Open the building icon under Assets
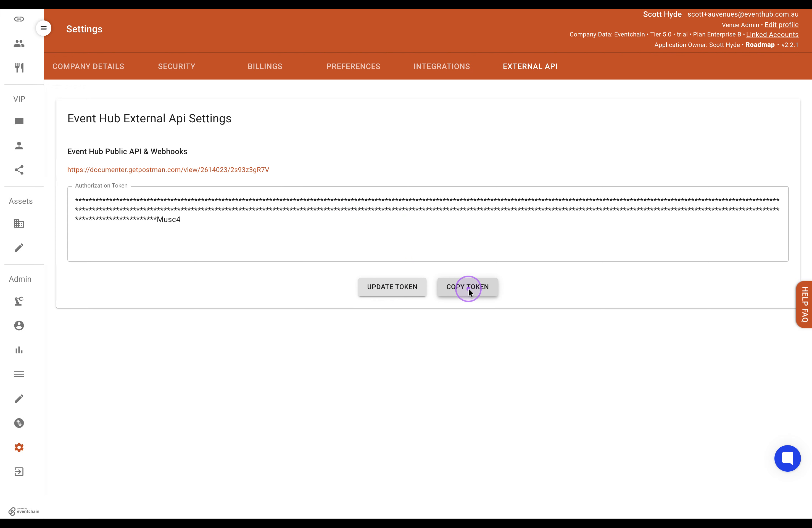The image size is (812, 528). (19, 223)
